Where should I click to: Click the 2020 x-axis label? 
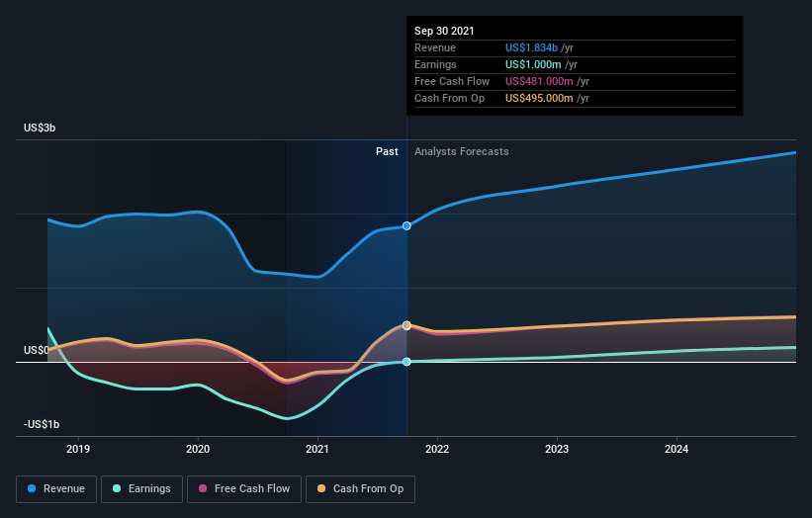(x=198, y=449)
